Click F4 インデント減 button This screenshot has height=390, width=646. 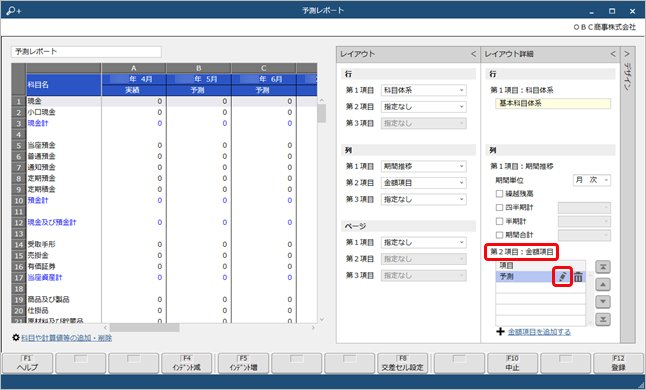click(186, 363)
